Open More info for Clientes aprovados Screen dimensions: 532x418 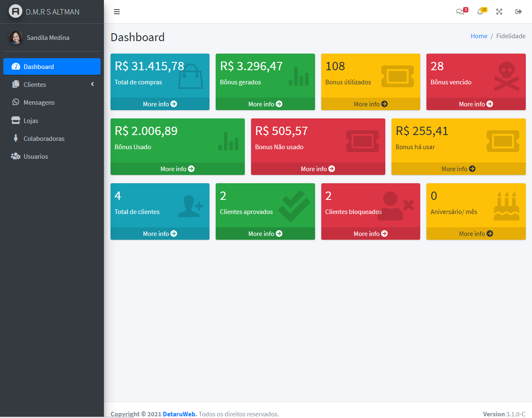click(x=265, y=234)
